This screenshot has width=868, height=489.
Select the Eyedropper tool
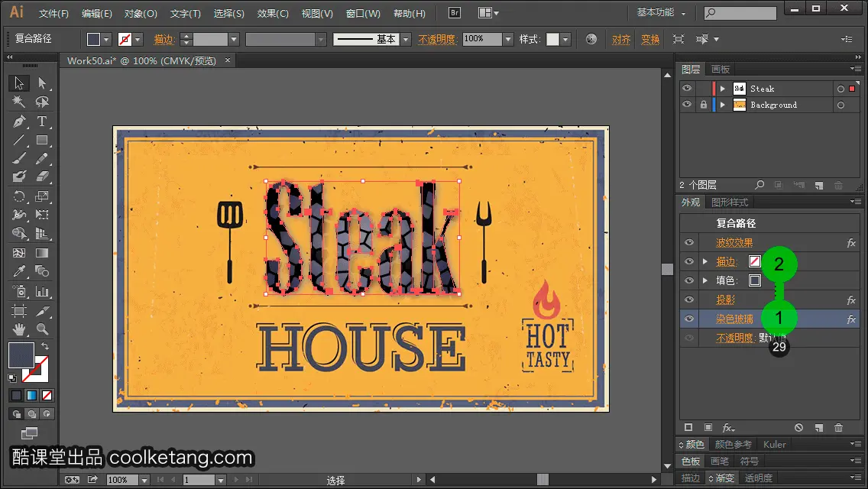[x=19, y=271]
